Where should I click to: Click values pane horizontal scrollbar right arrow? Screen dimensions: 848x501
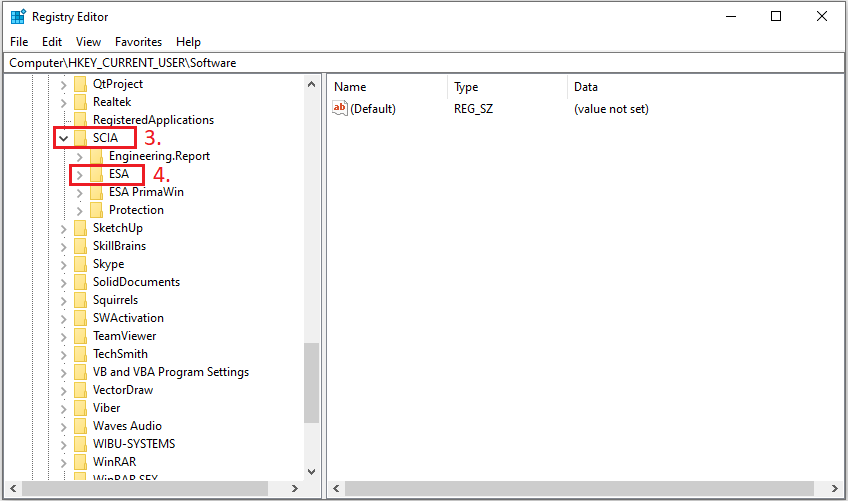pyautogui.click(x=834, y=488)
